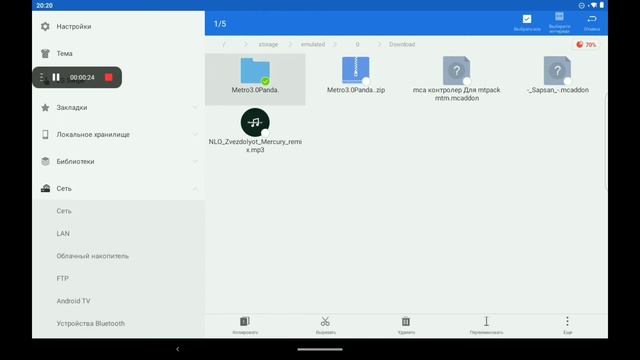Image resolution: width=640 pixels, height=360 pixels.
Task: Jump to 0 folder in breadcrumb
Action: pos(357,44)
